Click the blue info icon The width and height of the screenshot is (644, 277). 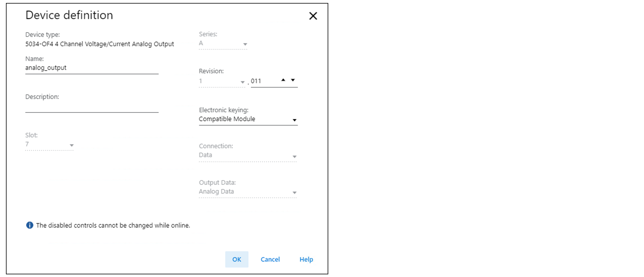pos(30,225)
